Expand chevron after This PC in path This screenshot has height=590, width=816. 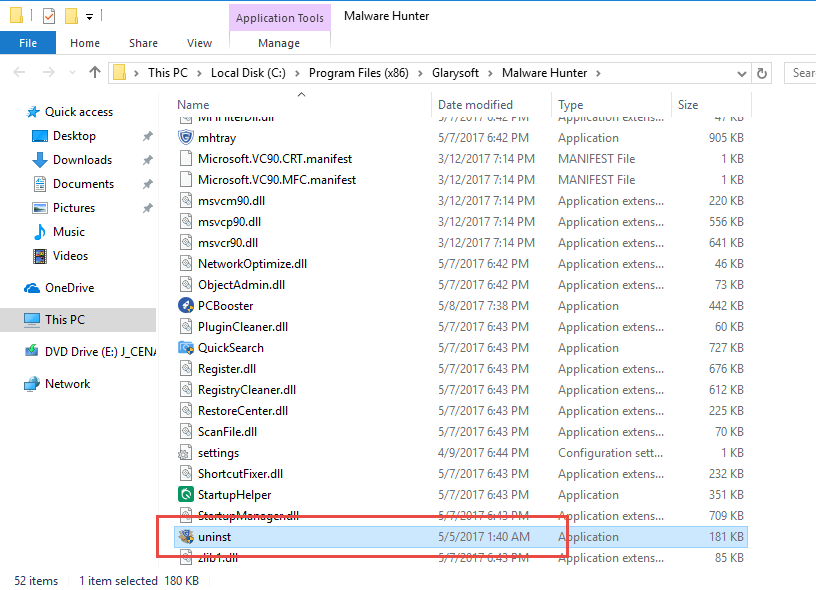click(x=199, y=73)
